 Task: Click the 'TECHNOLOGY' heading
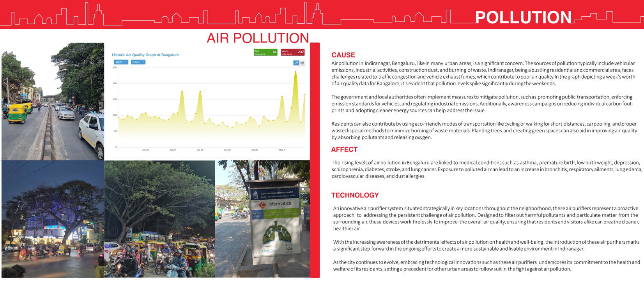point(355,195)
